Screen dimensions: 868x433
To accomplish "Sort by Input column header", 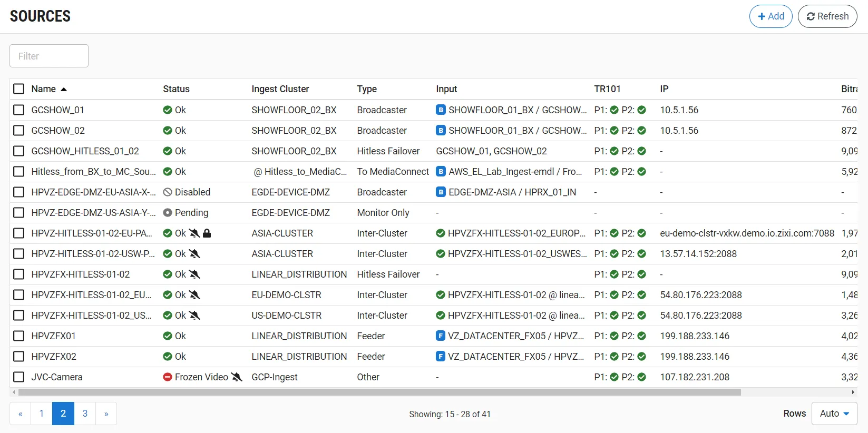I will 446,89.
